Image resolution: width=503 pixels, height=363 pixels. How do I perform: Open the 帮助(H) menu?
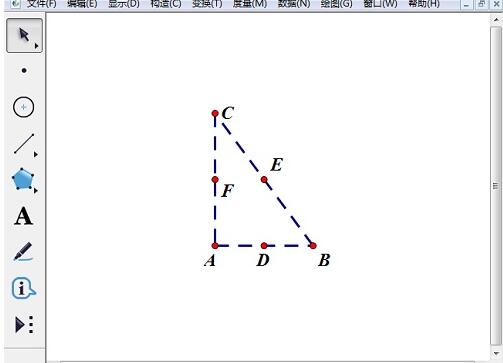424,4
